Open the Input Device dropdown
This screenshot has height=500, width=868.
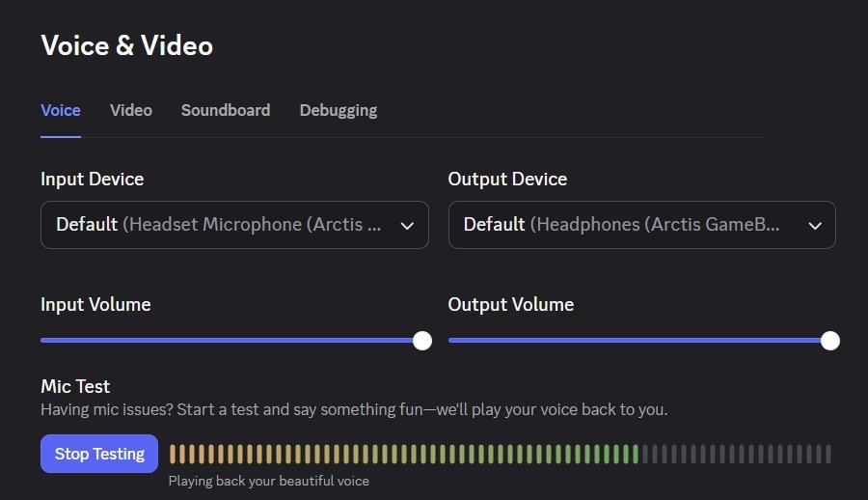220,225
